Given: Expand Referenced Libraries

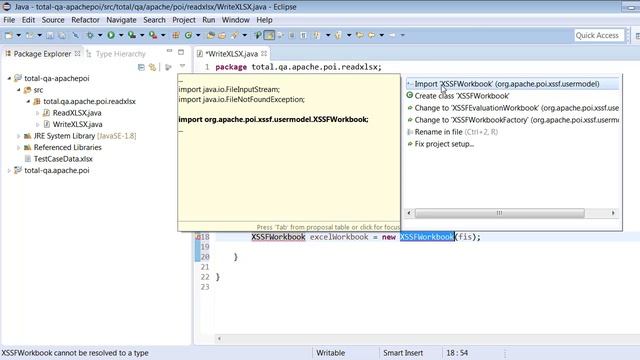Looking at the screenshot, I should click(18, 147).
